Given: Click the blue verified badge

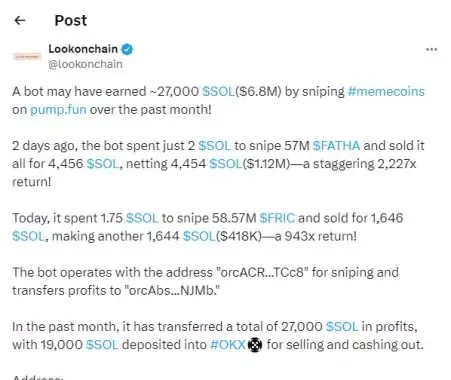Looking at the screenshot, I should coord(127,49).
